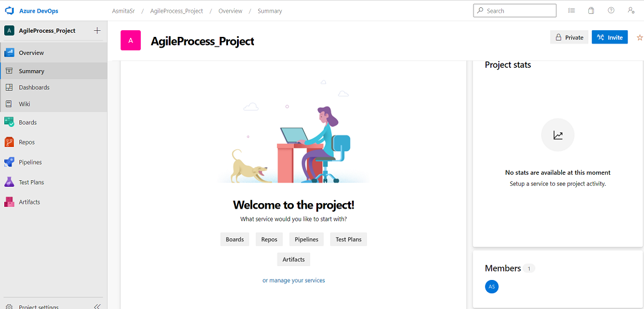Click the Search input box

514,11
